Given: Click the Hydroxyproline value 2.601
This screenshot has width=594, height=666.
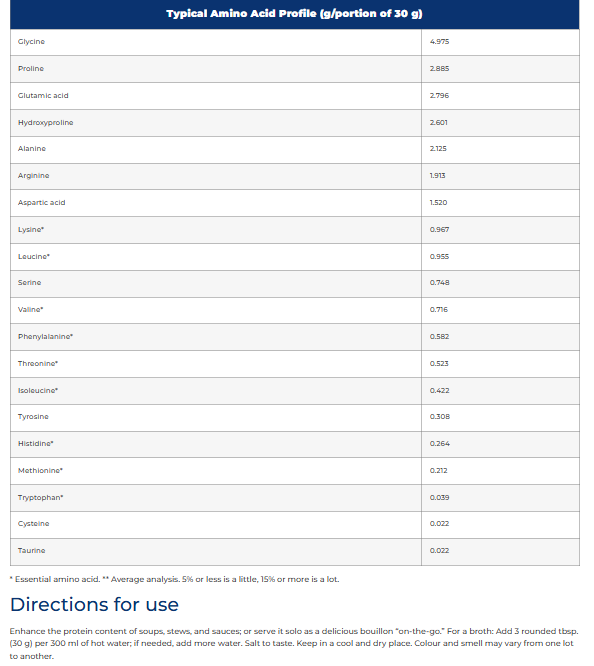Looking at the screenshot, I should click(438, 123).
